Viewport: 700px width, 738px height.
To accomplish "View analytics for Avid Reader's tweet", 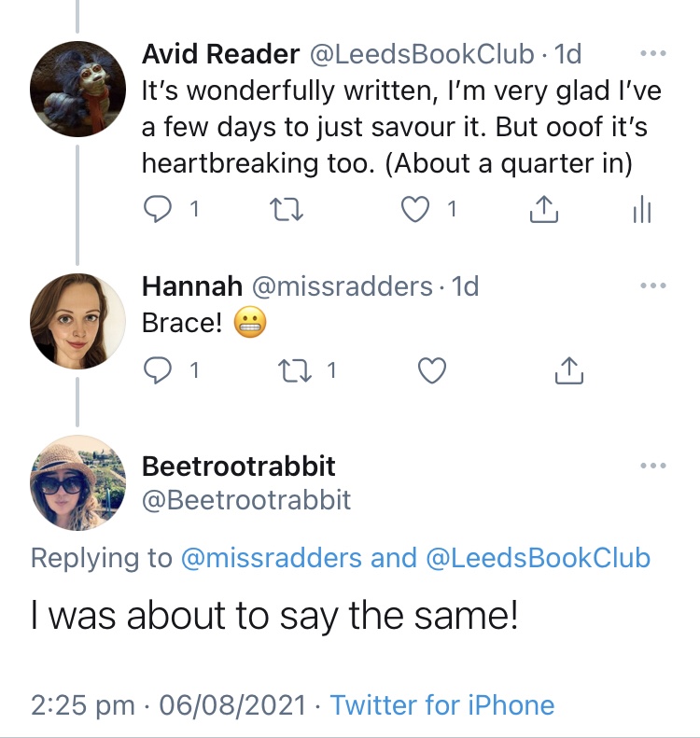I will pyautogui.click(x=641, y=211).
